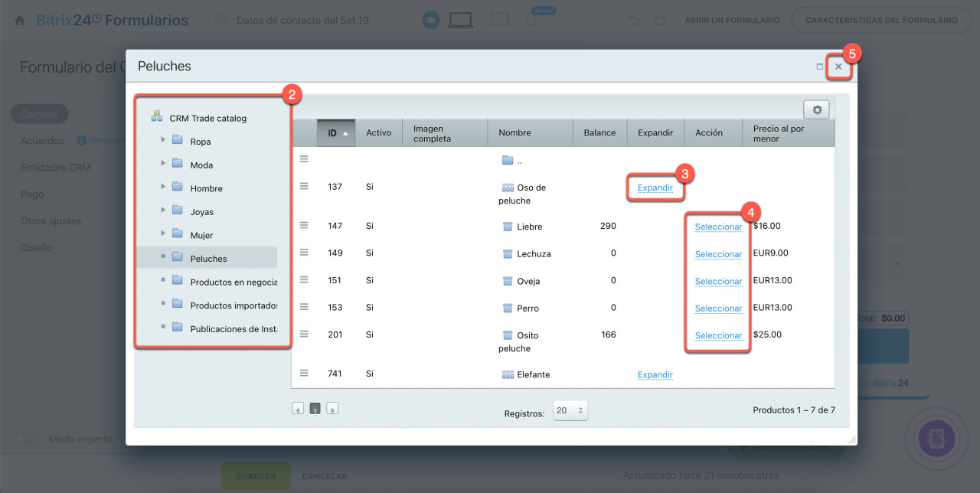980x493 pixels.
Task: Click the row menu icon for Elefante
Action: click(304, 373)
